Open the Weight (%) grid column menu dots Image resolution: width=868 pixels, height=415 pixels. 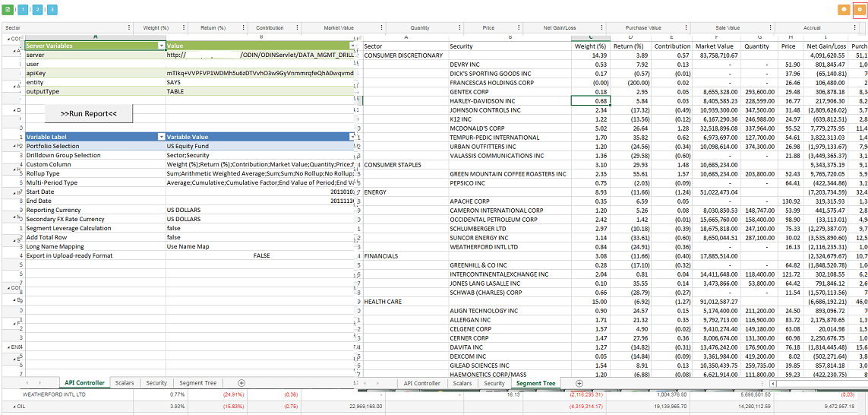coord(184,27)
